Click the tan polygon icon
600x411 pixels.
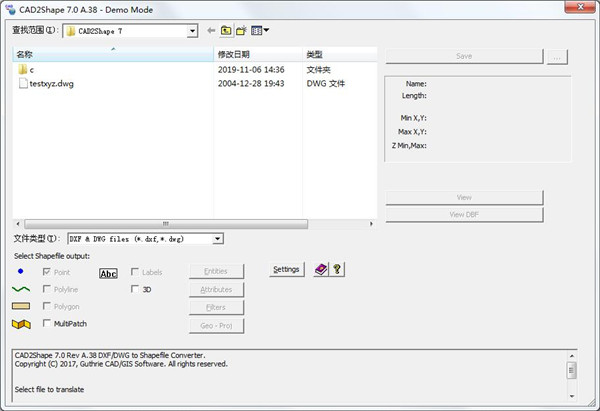pyautogui.click(x=21, y=306)
